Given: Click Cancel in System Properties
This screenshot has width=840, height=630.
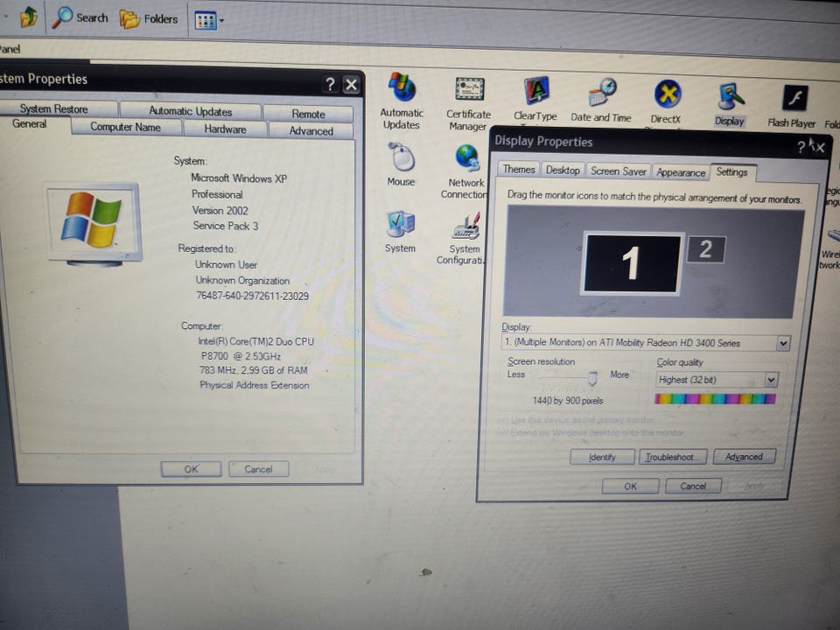Looking at the screenshot, I should point(258,469).
